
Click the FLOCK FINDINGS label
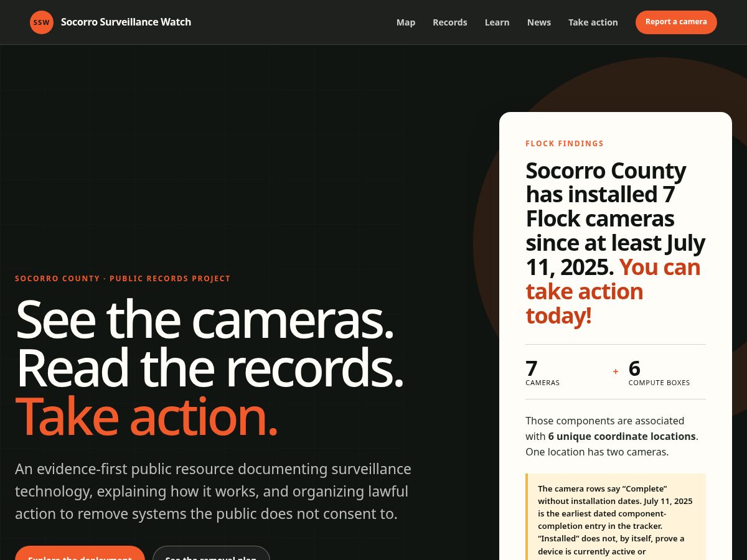(565, 144)
